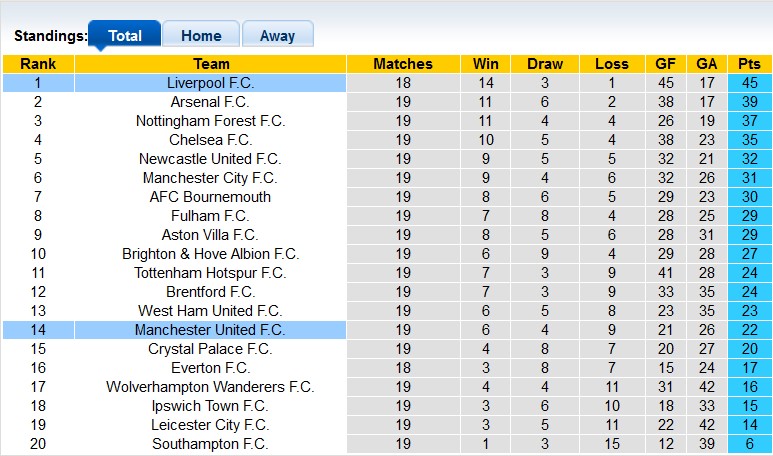
Task: Click Tottenham Hotspur F.C. team link
Action: click(210, 273)
